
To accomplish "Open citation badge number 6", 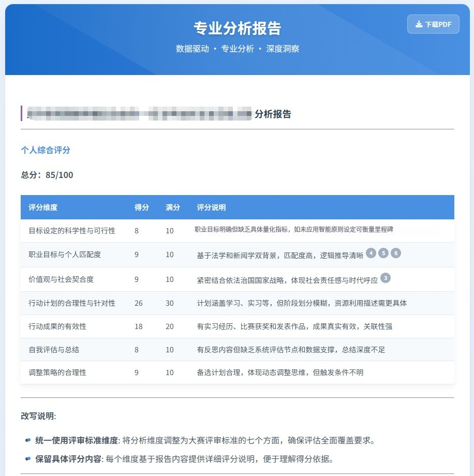I will click(396, 253).
